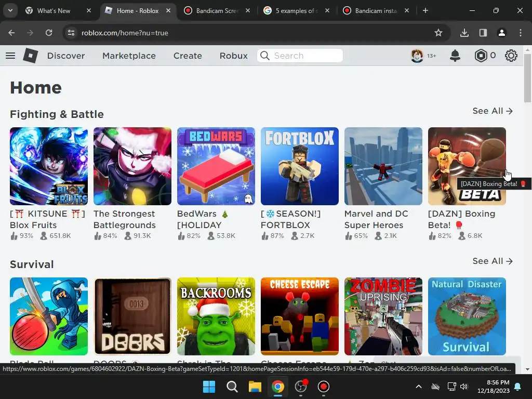The width and height of the screenshot is (532, 399).
Task: Open Chrome three-dot menu
Action: point(521,33)
